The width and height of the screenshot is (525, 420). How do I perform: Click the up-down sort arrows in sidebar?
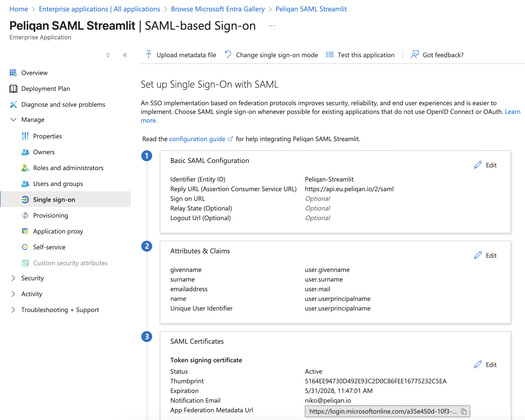click(x=108, y=55)
